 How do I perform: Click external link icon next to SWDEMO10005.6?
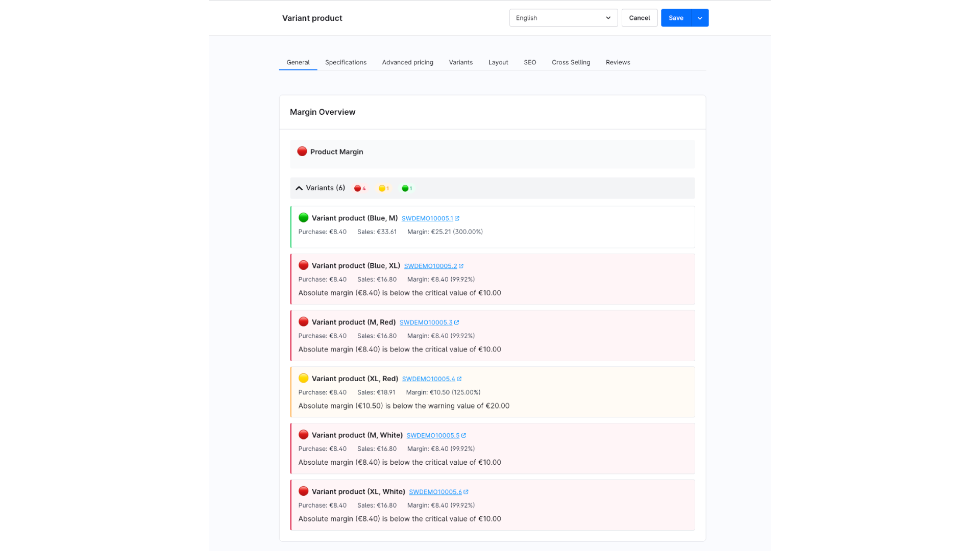(465, 492)
